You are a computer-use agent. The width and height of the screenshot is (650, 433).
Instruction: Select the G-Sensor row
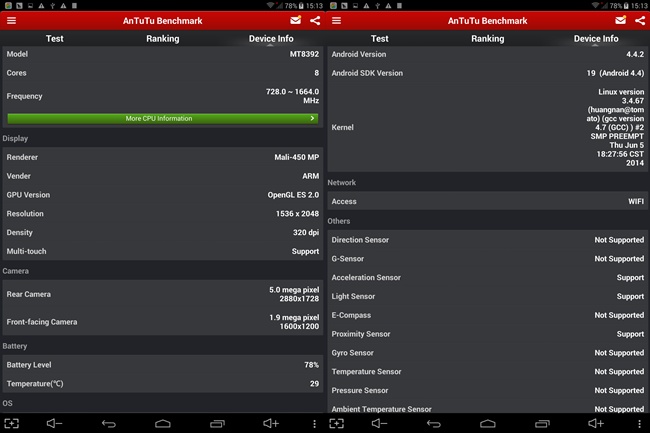(x=488, y=259)
